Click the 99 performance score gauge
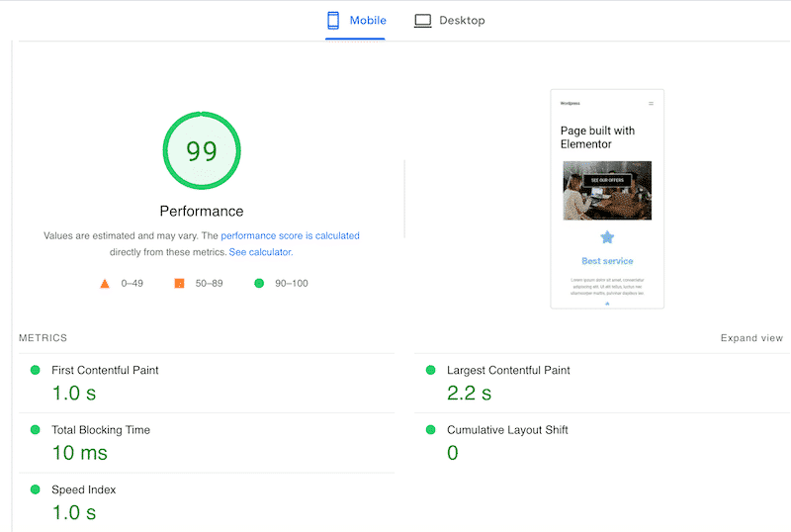Screen dimensions: 791x532 tap(202, 151)
